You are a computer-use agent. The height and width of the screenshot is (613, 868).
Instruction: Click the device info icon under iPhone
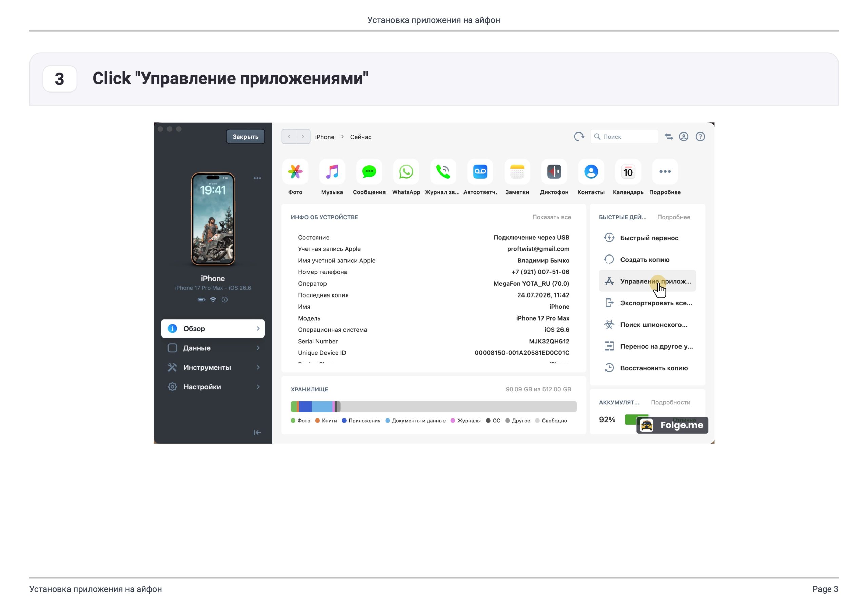[x=224, y=300]
